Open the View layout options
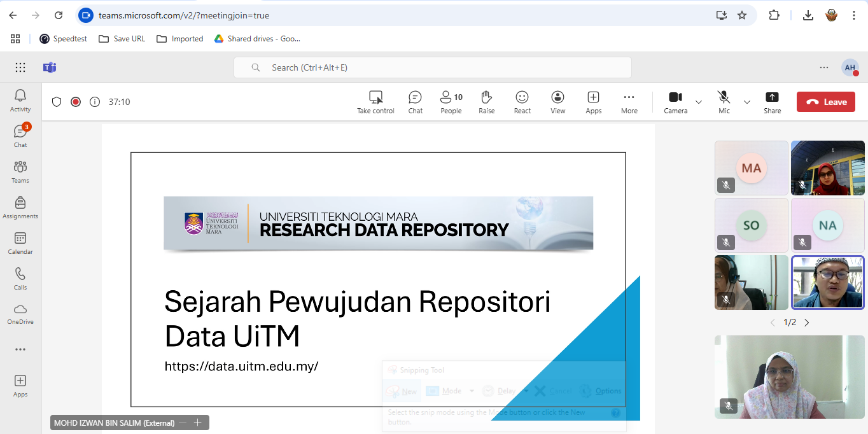Image resolution: width=868 pixels, height=434 pixels. click(x=558, y=102)
